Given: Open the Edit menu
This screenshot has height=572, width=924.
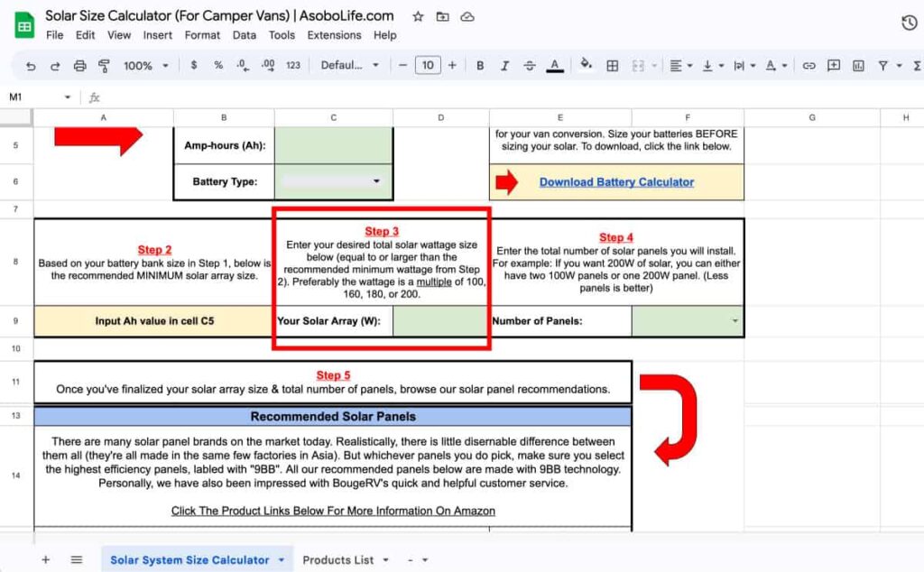Looking at the screenshot, I should [x=85, y=35].
